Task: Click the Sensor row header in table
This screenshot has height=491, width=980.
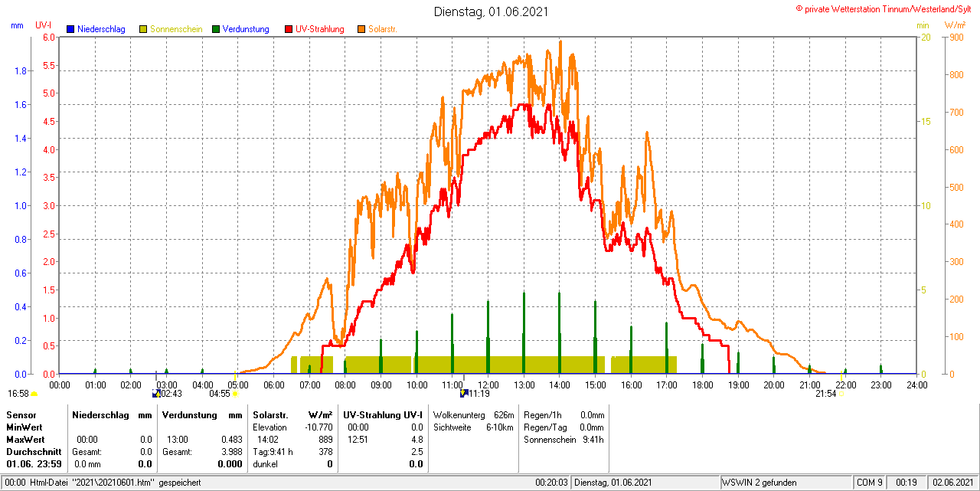Action: click(x=21, y=414)
